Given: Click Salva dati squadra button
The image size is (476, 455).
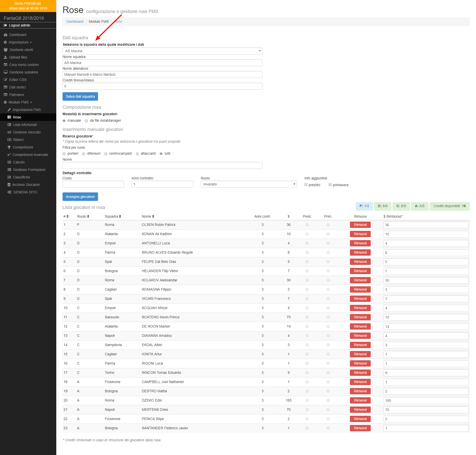Looking at the screenshot, I should [x=80, y=96].
